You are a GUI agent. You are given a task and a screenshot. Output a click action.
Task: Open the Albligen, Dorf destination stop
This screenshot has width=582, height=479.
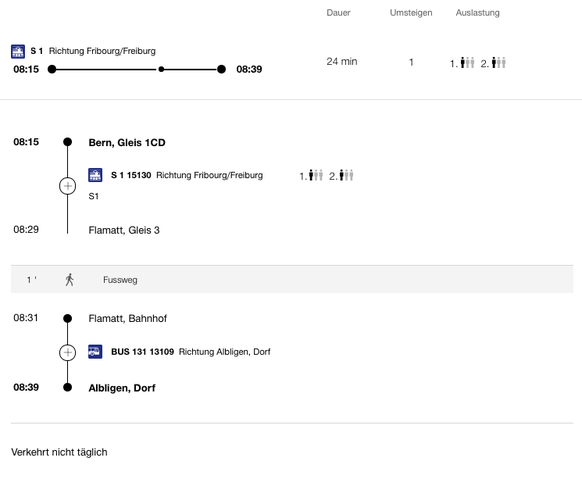(122, 388)
